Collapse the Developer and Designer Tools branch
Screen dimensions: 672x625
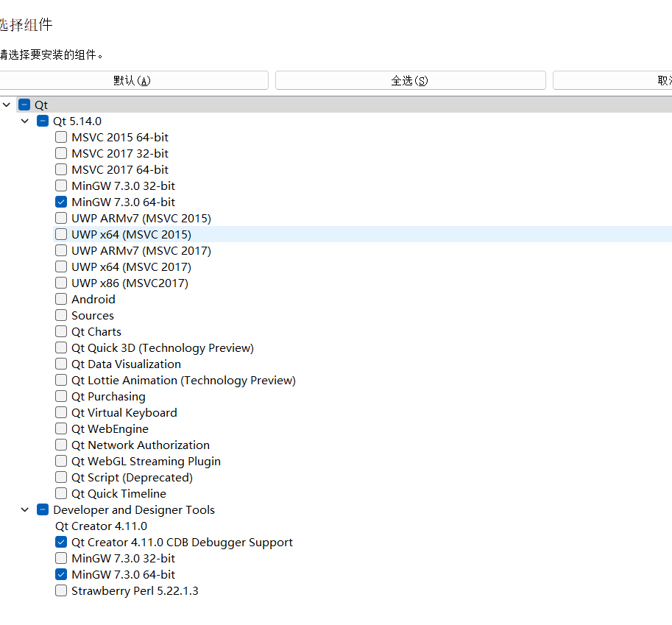coord(25,509)
